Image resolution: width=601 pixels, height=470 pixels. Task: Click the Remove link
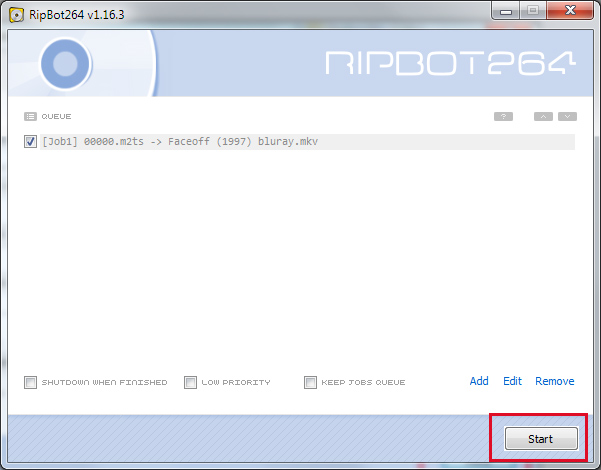tap(555, 381)
